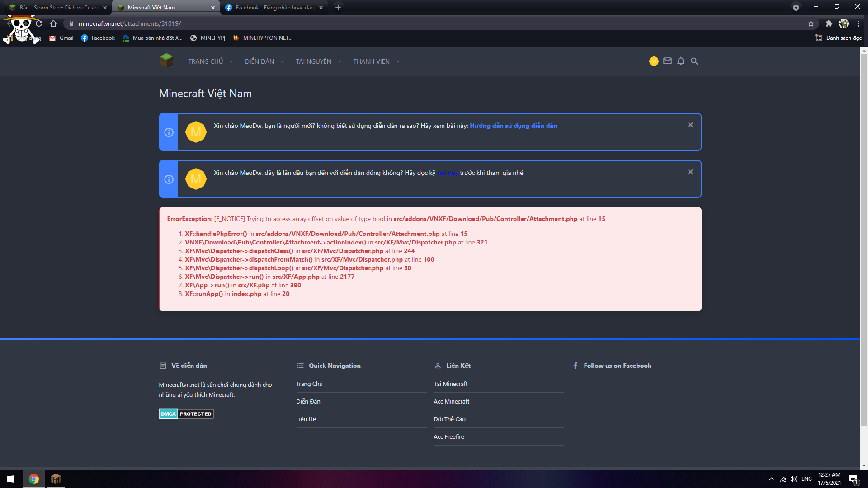The image size is (868, 488).
Task: Open the forum search magnifier icon
Action: coord(694,61)
